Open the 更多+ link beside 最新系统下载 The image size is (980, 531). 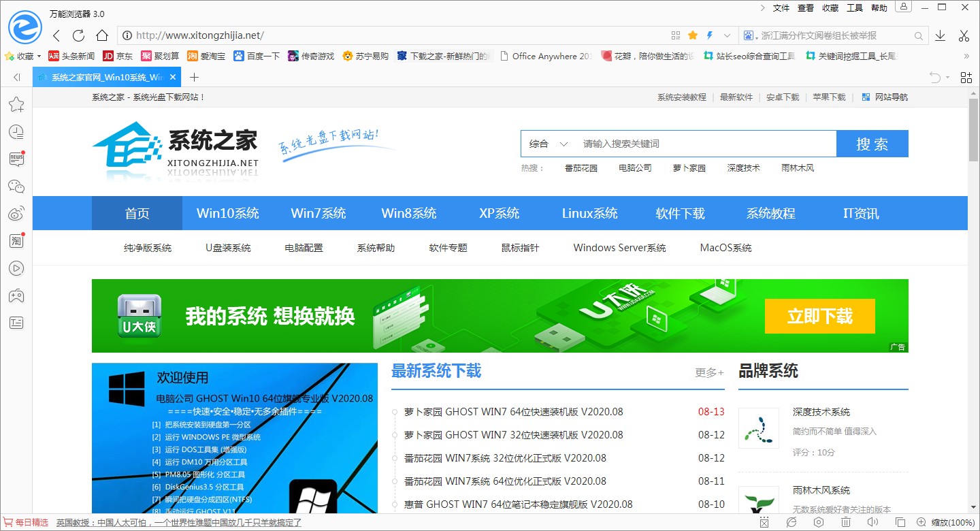pos(708,372)
